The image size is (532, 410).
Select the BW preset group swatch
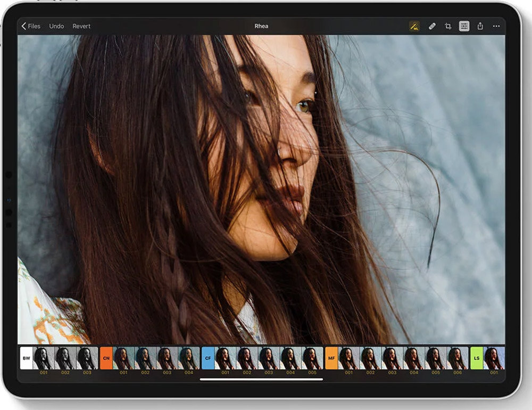pos(26,358)
